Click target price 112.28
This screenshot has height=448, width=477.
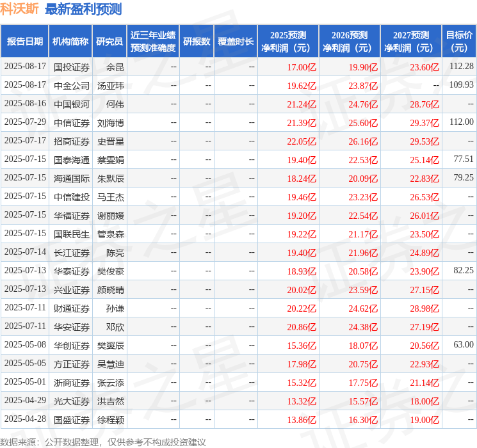click(462, 66)
